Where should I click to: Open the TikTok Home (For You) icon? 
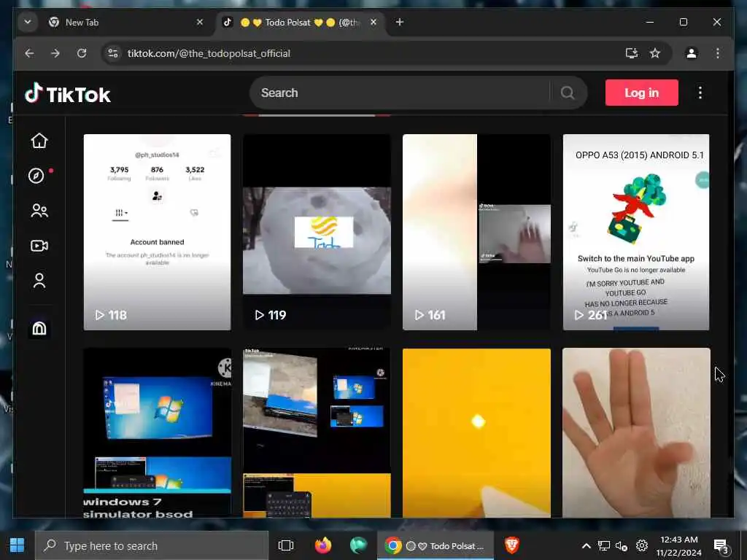(39, 141)
